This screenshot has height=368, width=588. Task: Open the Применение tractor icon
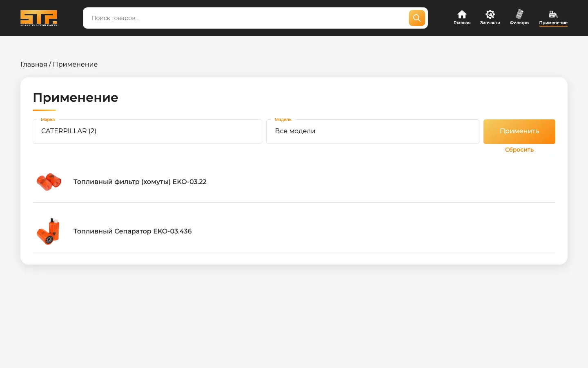(553, 14)
